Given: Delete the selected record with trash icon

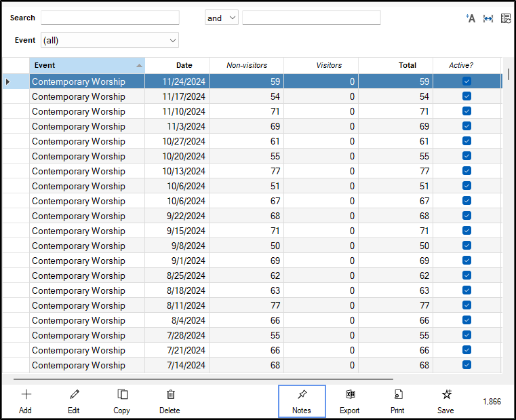Looking at the screenshot, I should (170, 395).
